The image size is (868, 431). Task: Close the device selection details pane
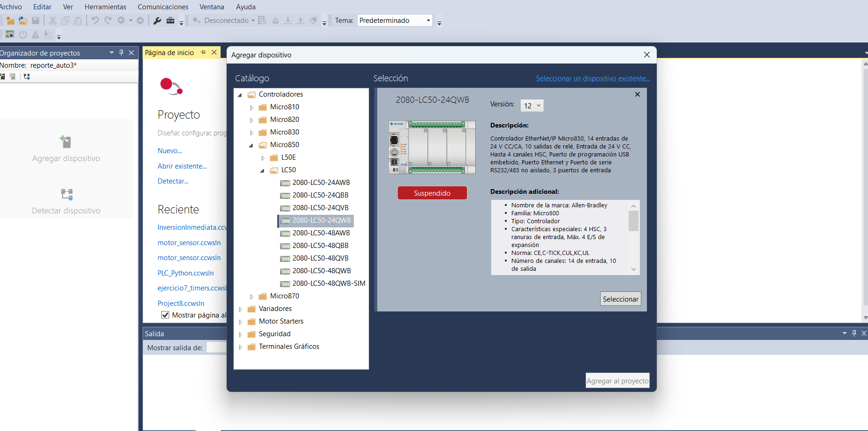[637, 94]
